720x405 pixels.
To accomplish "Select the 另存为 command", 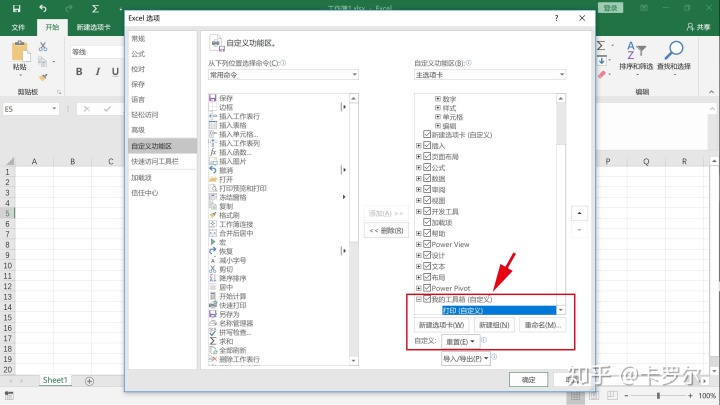I will 225,314.
